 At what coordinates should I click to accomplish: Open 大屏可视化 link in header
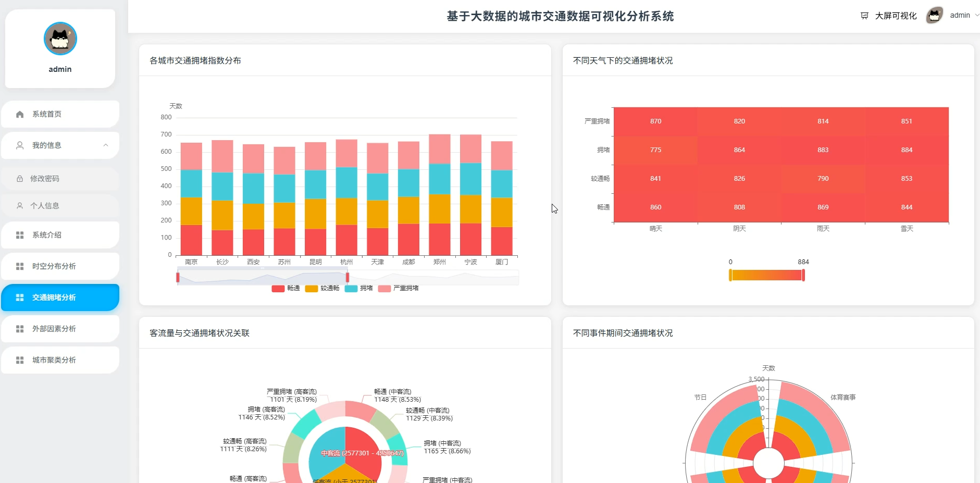[896, 16]
